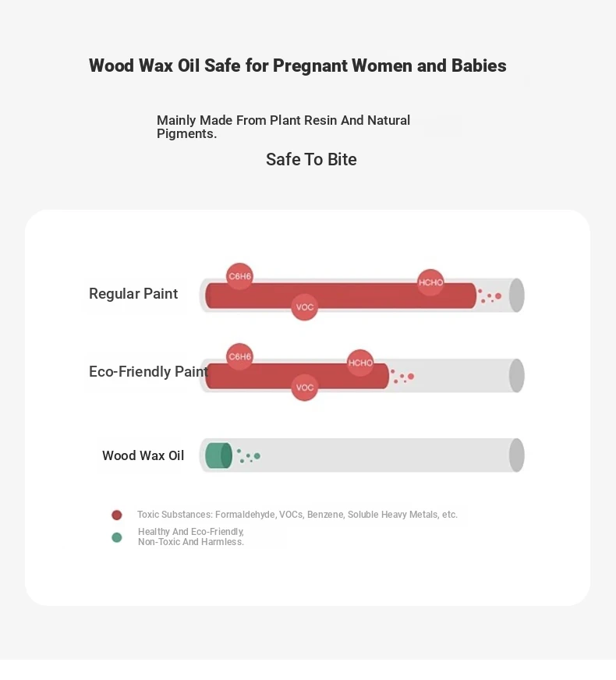Viewport: 616px width, 680px height.
Task: Select the Wood Wax Oil label
Action: 143,455
